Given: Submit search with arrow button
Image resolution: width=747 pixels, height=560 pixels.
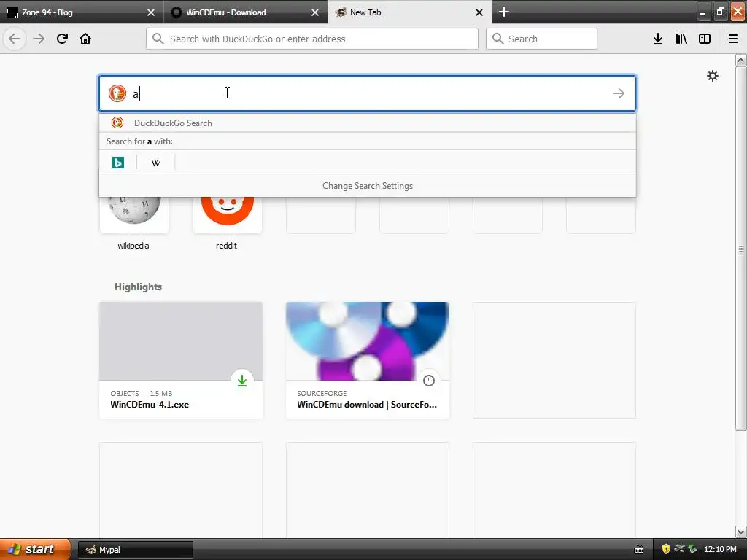Looking at the screenshot, I should (619, 93).
